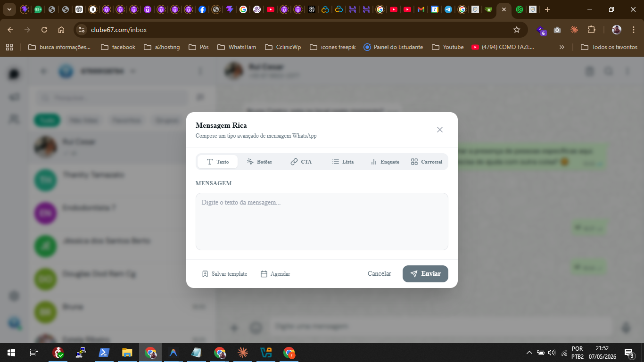This screenshot has height=362, width=644.
Task: Open the notification center icon
Action: click(x=629, y=353)
